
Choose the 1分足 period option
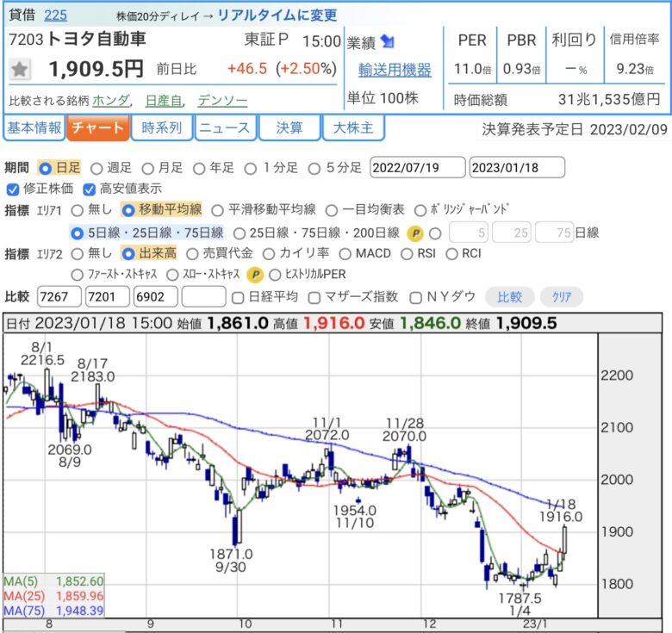pyautogui.click(x=251, y=169)
